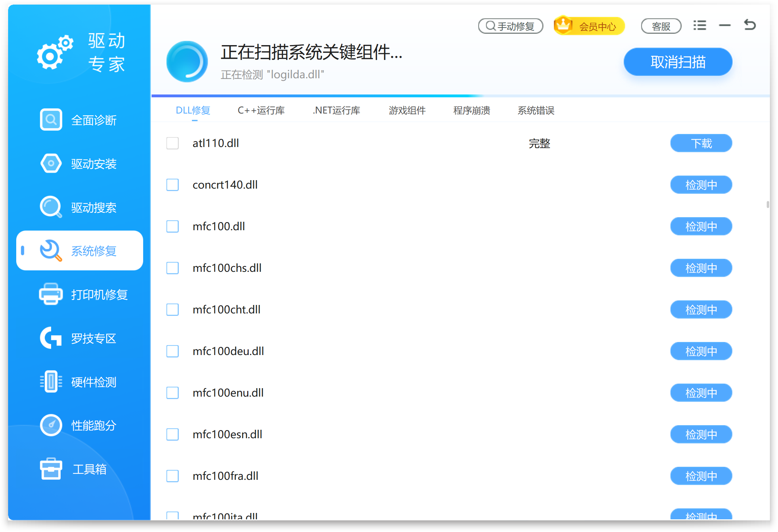Tick the checkbox for atl110.dll
Screen dimensions: 778x532
point(172,143)
